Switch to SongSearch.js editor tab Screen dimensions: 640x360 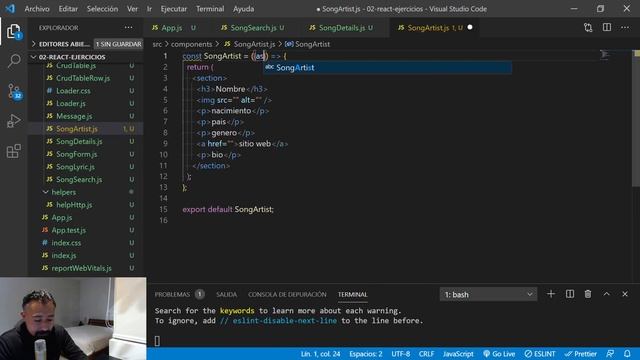pyautogui.click(x=252, y=28)
